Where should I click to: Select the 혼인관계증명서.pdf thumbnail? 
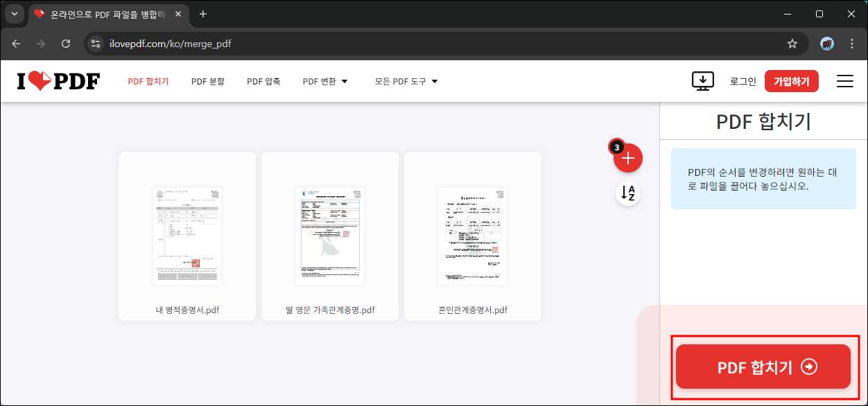(x=473, y=236)
